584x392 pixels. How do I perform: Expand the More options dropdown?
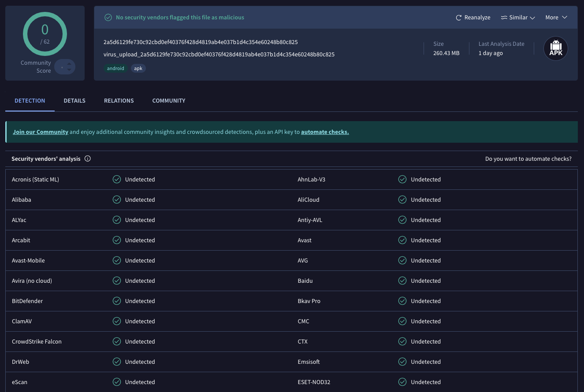pyautogui.click(x=556, y=18)
